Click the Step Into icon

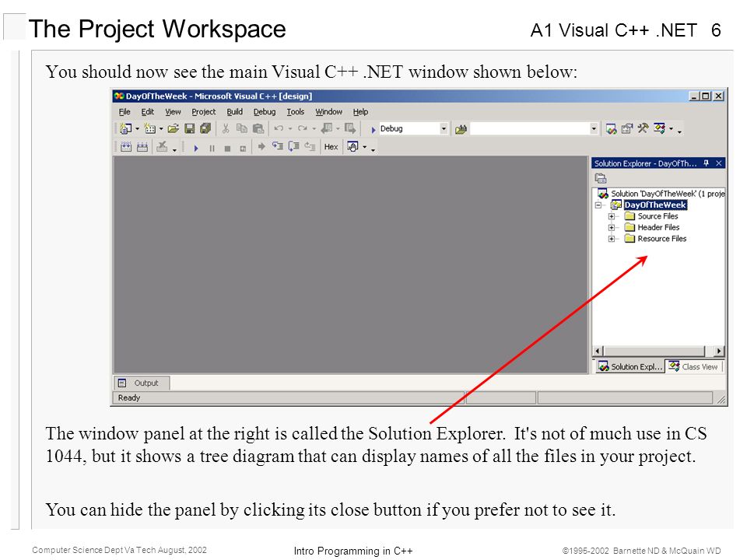click(x=277, y=146)
